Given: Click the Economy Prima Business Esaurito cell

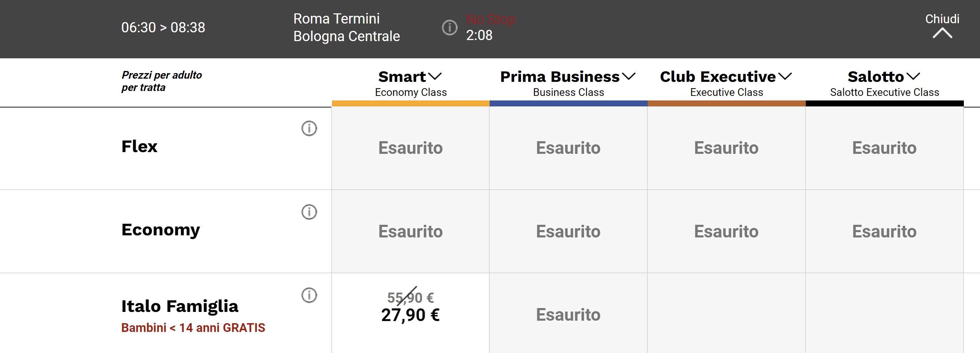Looking at the screenshot, I should coord(568,231).
